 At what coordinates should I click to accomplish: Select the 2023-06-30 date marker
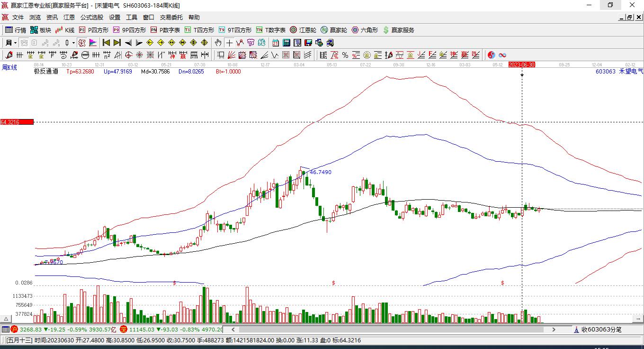point(522,64)
